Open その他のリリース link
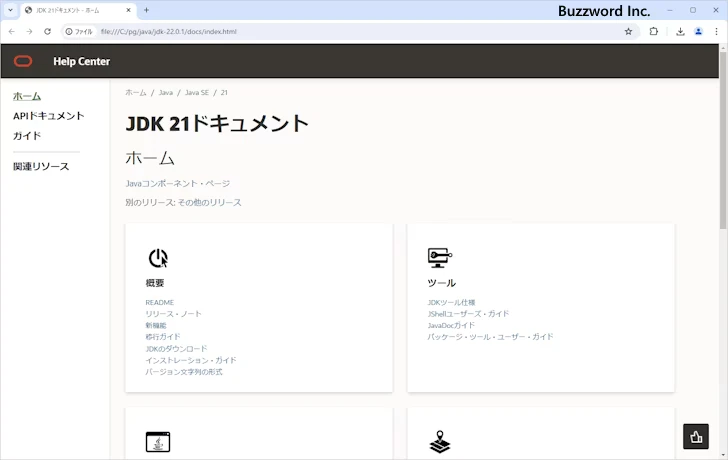 point(209,202)
